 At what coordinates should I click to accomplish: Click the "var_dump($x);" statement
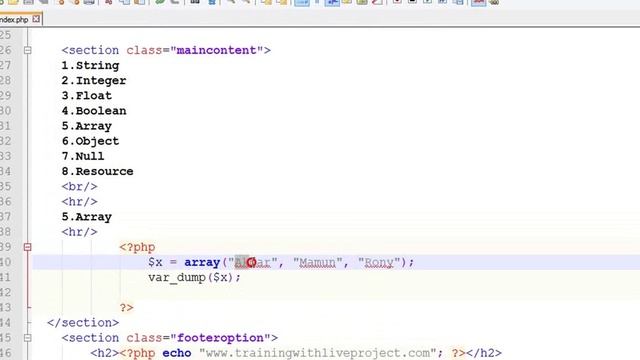194,278
